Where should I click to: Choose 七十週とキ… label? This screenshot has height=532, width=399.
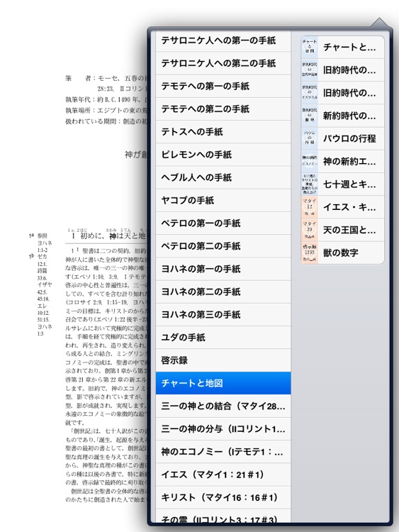click(349, 184)
